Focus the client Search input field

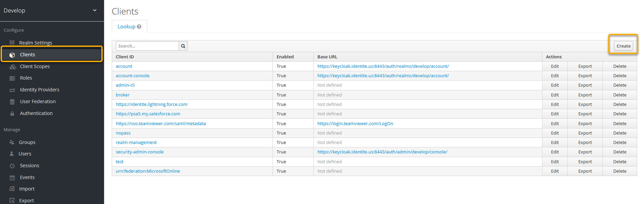147,46
